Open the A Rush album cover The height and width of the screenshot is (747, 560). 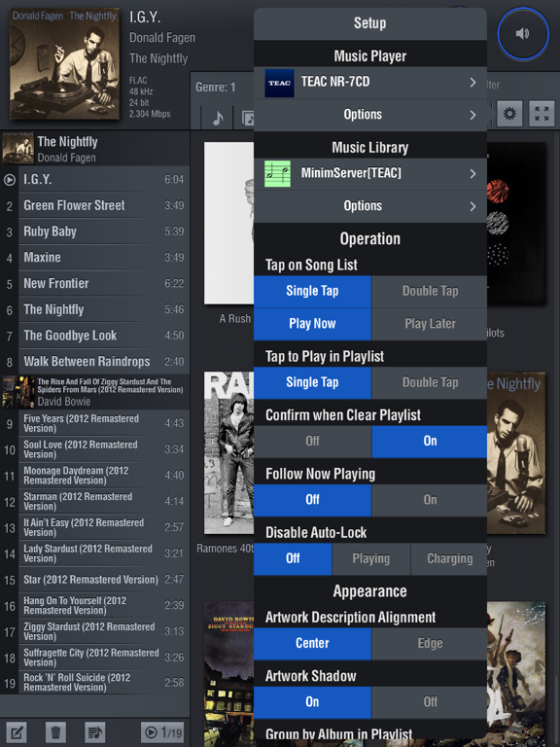229,223
